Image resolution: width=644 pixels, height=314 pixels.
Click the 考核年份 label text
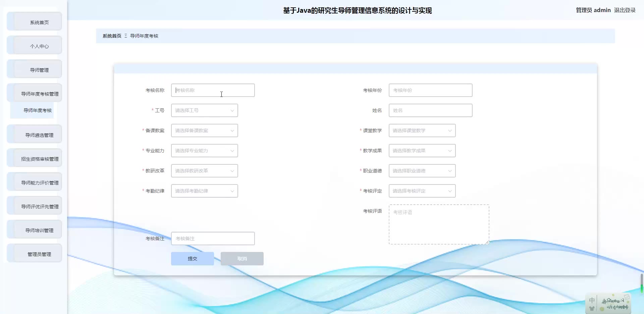click(372, 90)
